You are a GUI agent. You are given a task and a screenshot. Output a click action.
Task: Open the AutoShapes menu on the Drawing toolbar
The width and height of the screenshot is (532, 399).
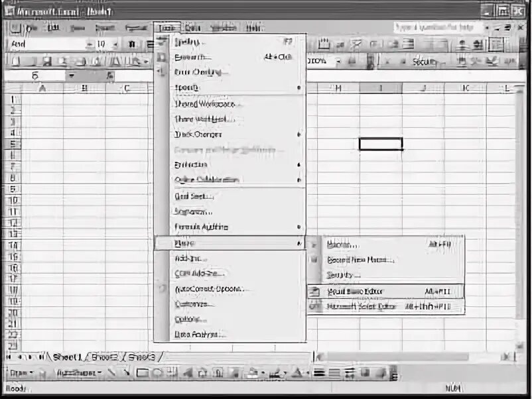[x=79, y=373]
